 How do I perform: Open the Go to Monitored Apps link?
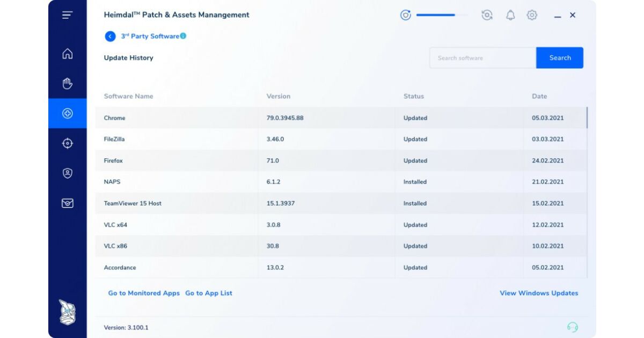144,293
